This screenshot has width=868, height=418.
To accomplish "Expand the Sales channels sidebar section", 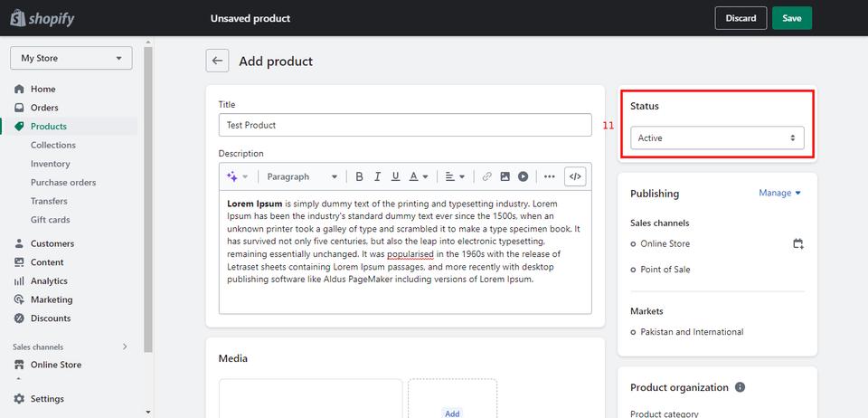I will click(125, 347).
